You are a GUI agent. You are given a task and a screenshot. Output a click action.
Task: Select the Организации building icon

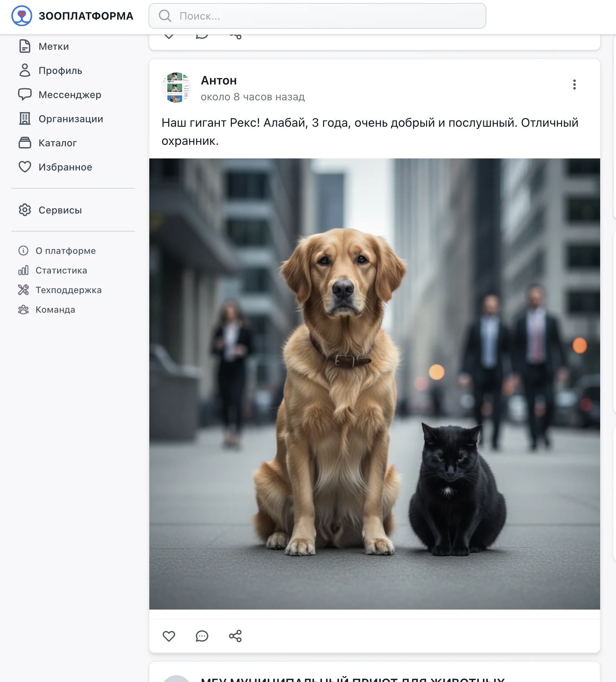click(25, 119)
